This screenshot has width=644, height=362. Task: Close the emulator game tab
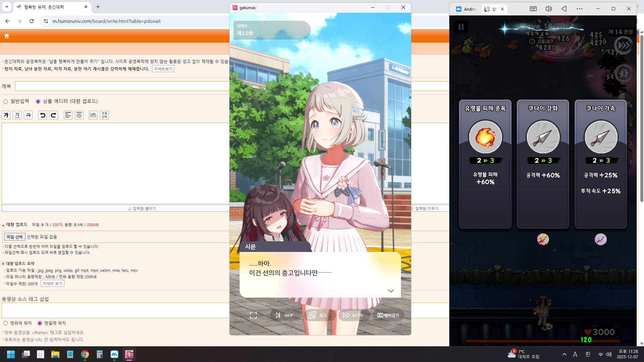pyautogui.click(x=502, y=9)
